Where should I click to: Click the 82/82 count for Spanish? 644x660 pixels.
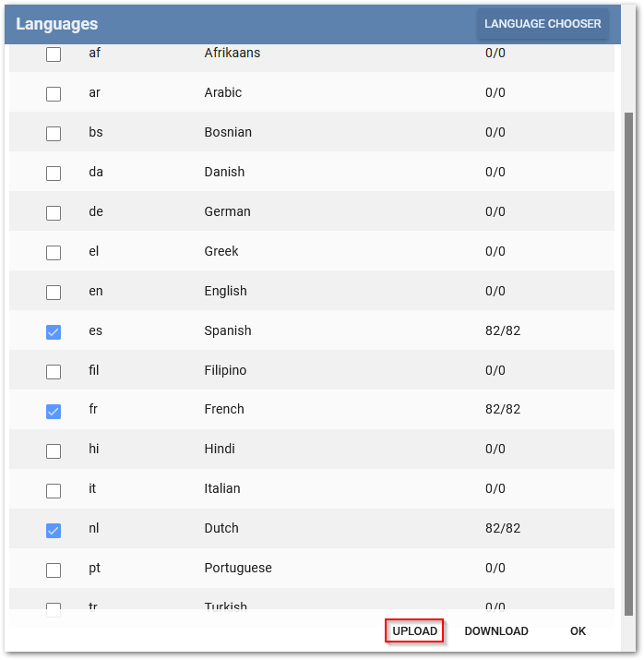[503, 330]
